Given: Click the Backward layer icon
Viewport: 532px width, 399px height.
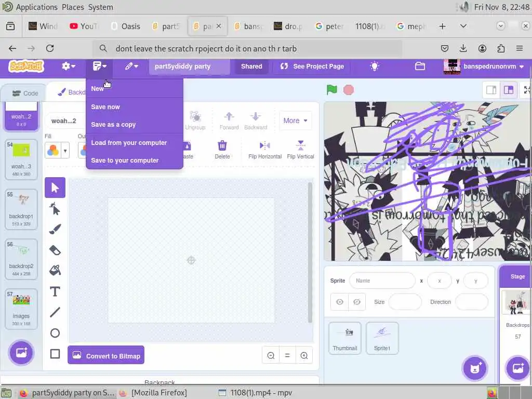Looking at the screenshot, I should (256, 121).
